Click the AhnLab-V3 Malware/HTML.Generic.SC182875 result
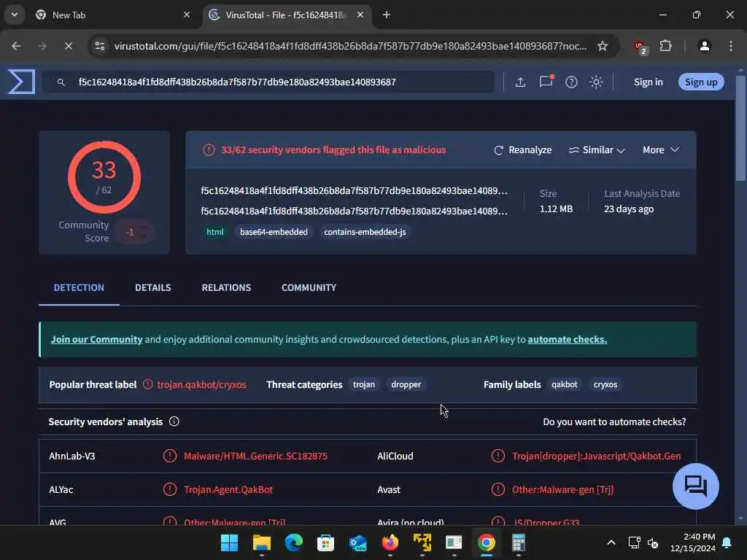Image resolution: width=747 pixels, height=560 pixels. (255, 456)
